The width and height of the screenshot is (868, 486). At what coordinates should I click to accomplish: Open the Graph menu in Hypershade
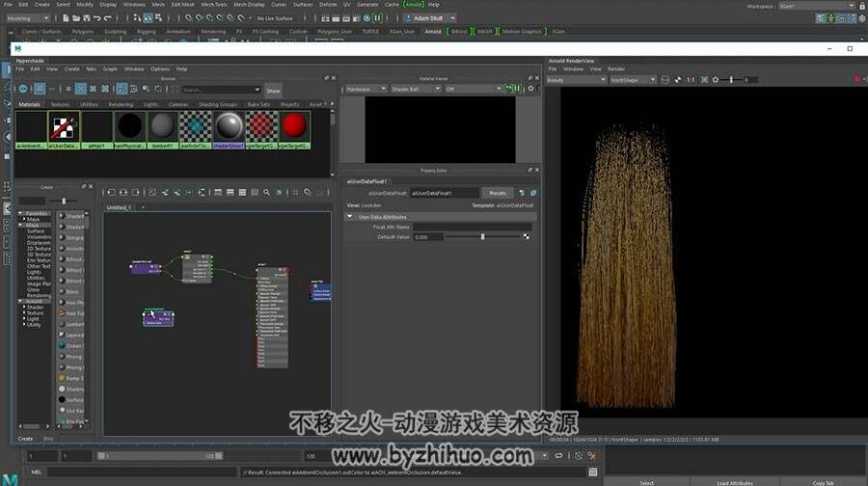110,69
